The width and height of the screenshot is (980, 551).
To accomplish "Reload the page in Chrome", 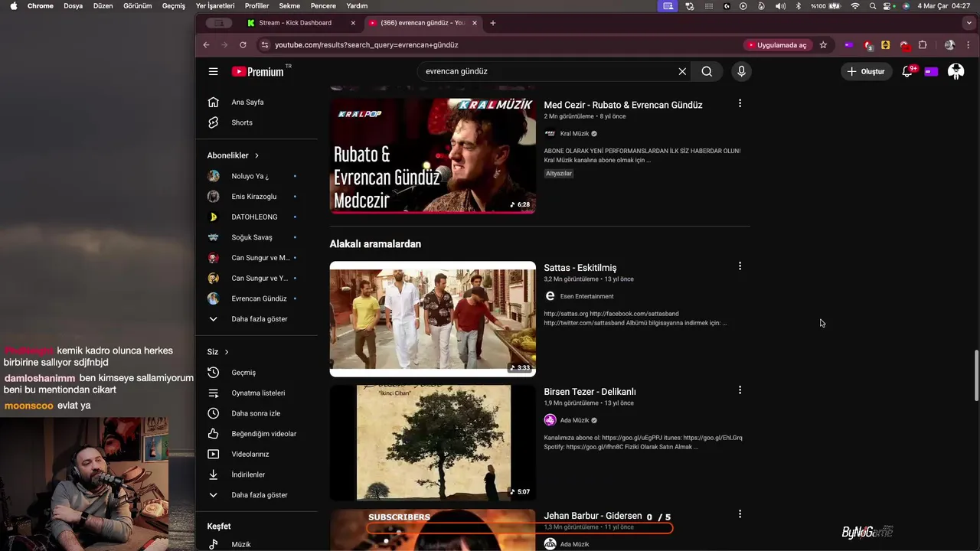I will point(243,44).
